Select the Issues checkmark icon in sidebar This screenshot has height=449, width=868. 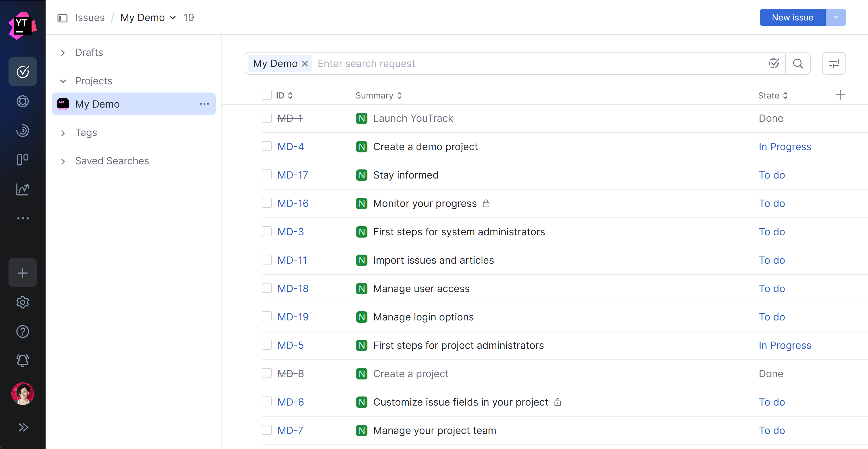[23, 72]
